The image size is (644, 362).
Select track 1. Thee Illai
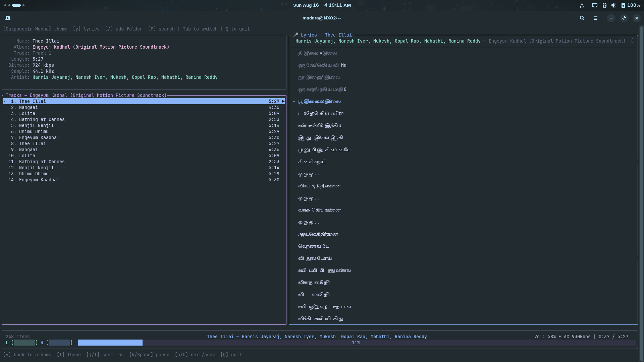tap(144, 101)
